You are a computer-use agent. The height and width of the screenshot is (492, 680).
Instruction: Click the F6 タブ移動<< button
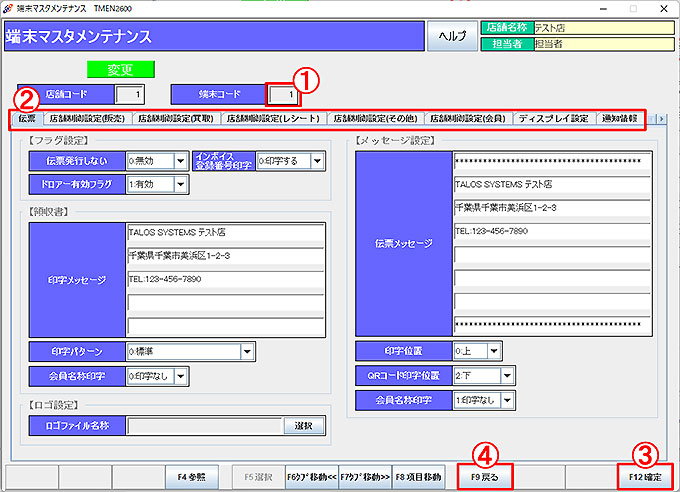click(x=311, y=477)
